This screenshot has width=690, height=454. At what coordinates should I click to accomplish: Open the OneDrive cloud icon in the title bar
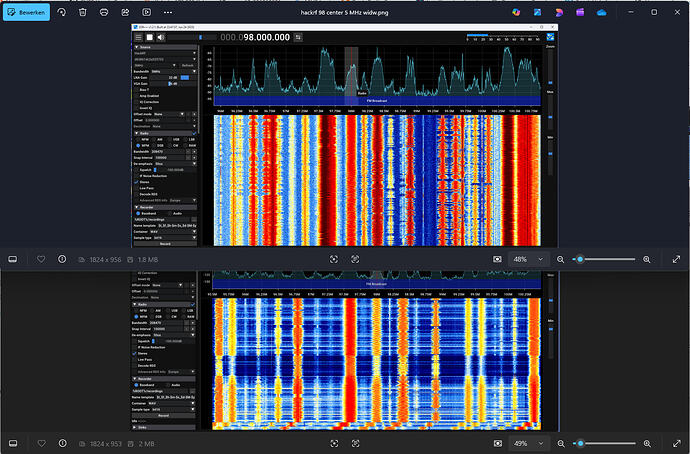601,12
